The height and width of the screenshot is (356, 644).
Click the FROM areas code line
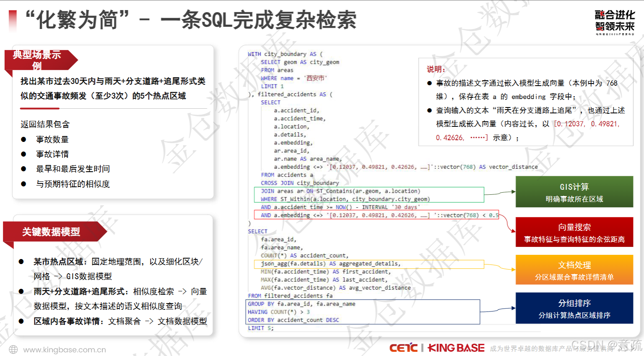[277, 70]
